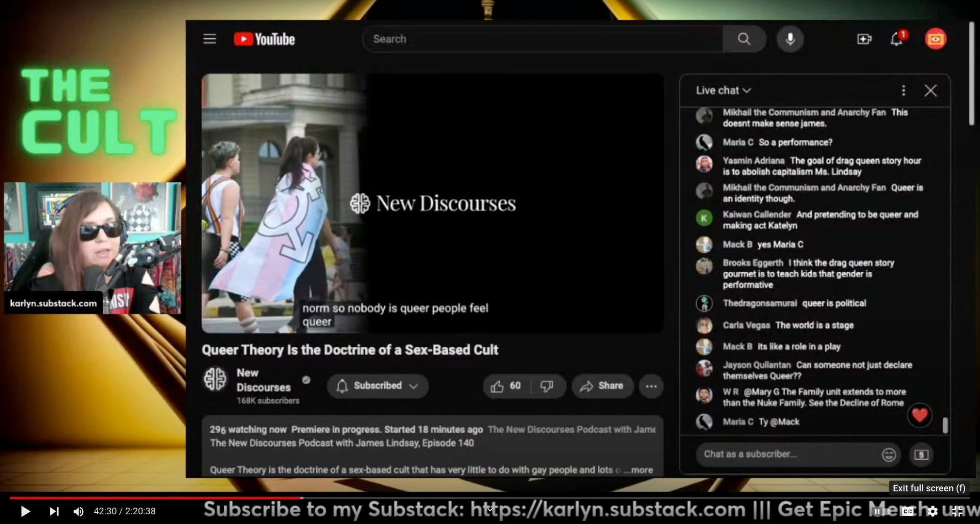Click Jayson Quilantan's chat avatar
This screenshot has height=524, width=980.
coord(704,368)
